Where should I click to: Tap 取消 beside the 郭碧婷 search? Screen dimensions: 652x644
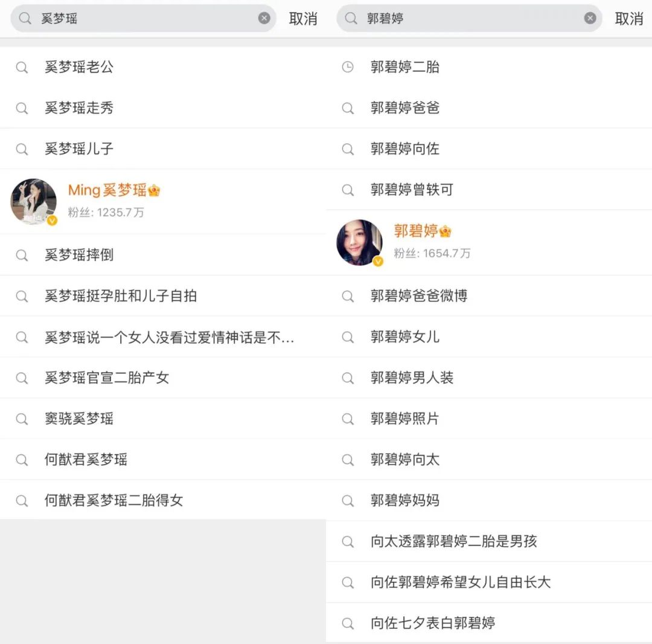[629, 19]
